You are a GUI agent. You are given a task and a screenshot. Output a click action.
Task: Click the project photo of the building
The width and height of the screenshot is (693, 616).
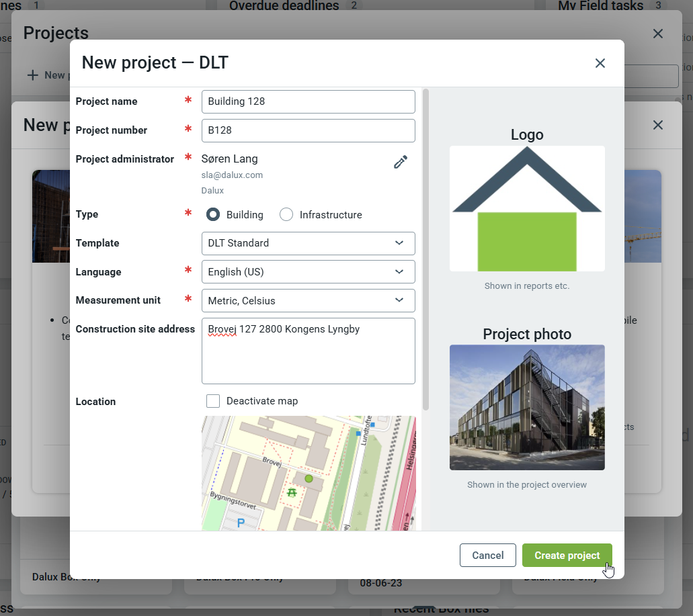pos(527,407)
